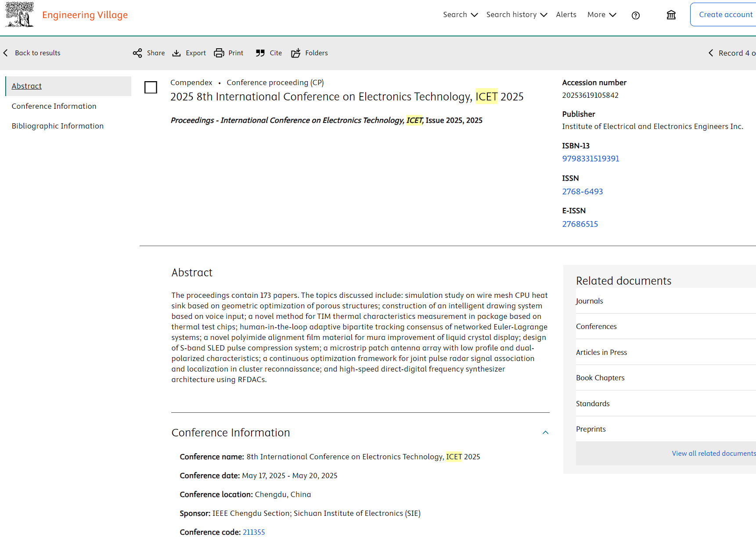
Task: Click the Share icon
Action: [x=137, y=53]
